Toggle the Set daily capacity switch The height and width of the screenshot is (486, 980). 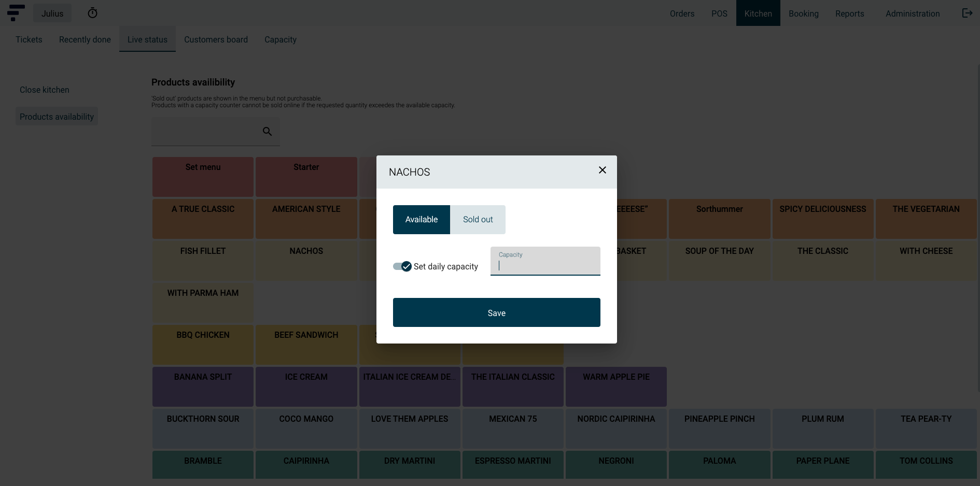tap(402, 266)
